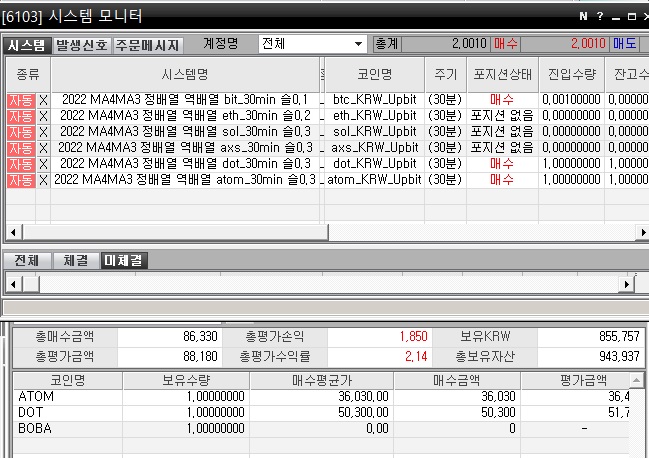Click the X icon on the btc_KRW_Upbit row

pyautogui.click(x=43, y=100)
